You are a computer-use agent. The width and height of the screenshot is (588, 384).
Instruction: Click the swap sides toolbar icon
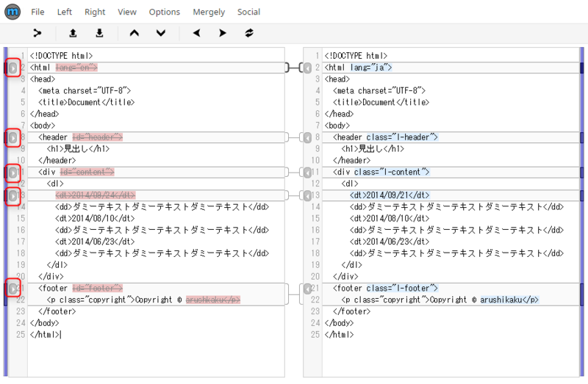(249, 33)
